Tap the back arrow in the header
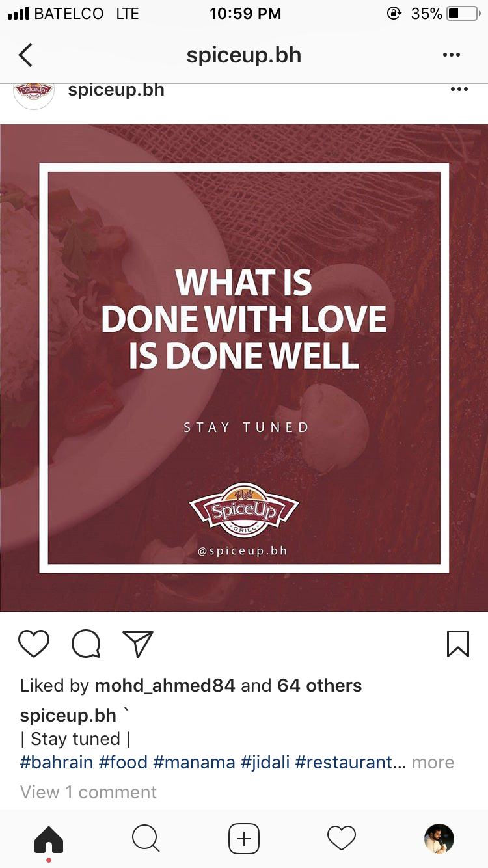The width and height of the screenshot is (488, 868). [25, 55]
